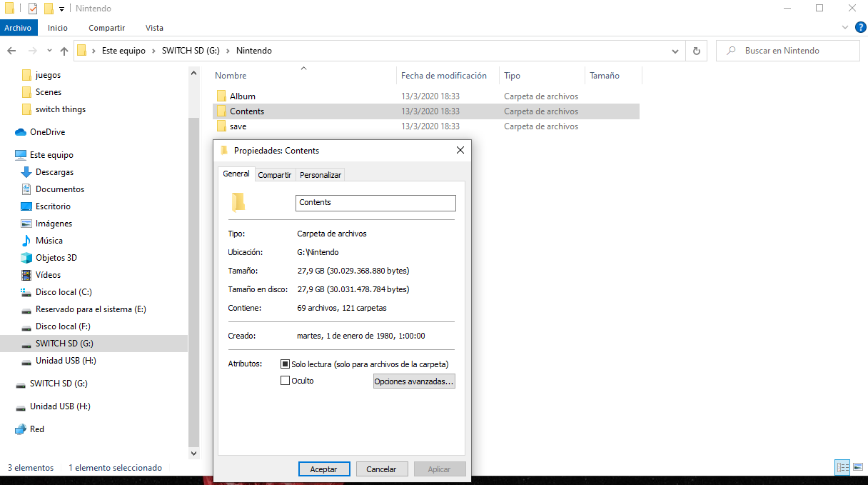The image size is (868, 485).
Task: Switch to Compartir tab in Propiedades dialog
Action: click(x=275, y=175)
